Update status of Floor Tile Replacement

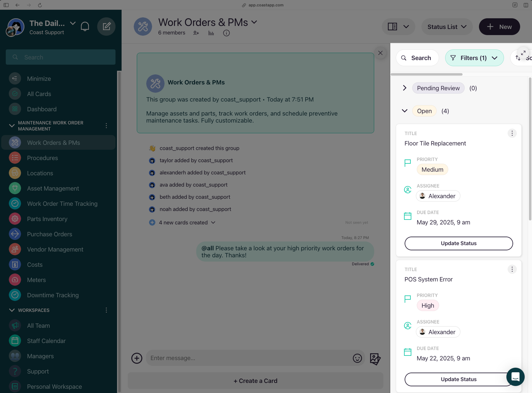point(459,243)
